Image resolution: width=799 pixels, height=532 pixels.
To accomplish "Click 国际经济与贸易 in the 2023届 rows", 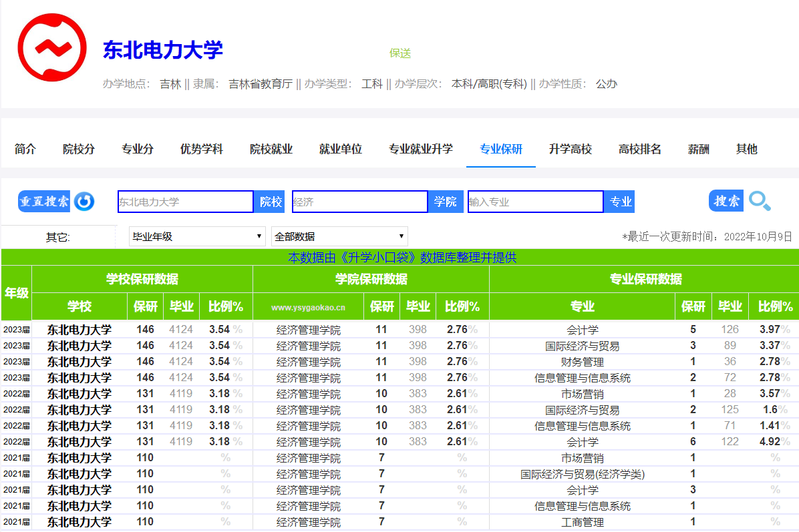I will pyautogui.click(x=583, y=346).
